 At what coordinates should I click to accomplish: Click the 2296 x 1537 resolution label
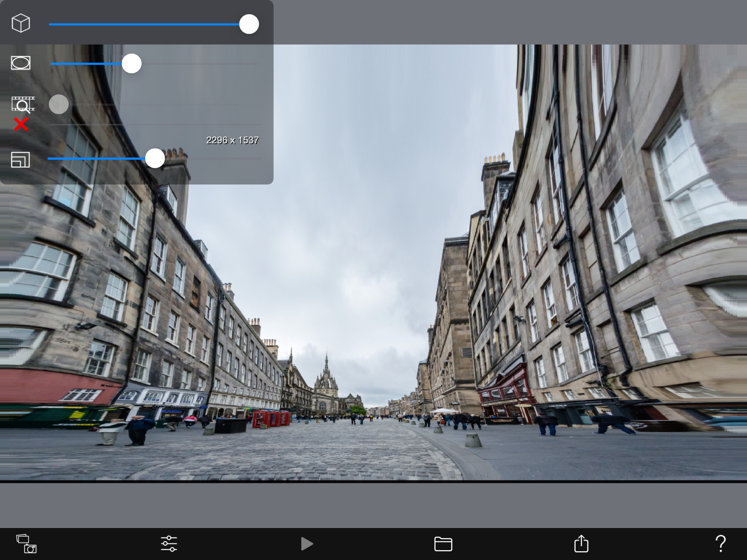coord(232,140)
